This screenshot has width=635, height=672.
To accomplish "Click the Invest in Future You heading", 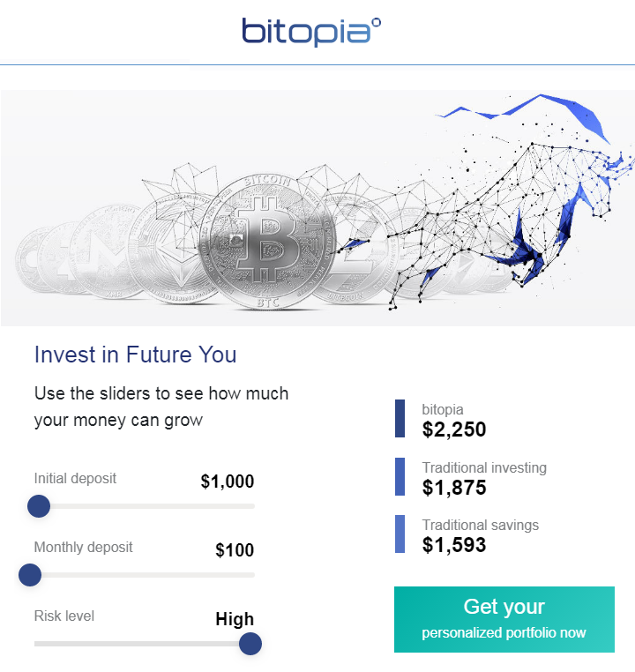I will (135, 355).
